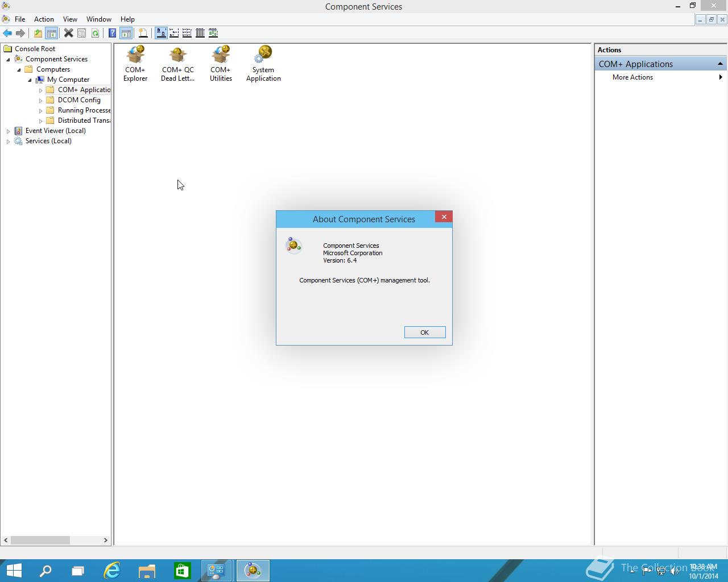728x582 pixels.
Task: Open More Actions in Actions pane
Action: pos(632,77)
